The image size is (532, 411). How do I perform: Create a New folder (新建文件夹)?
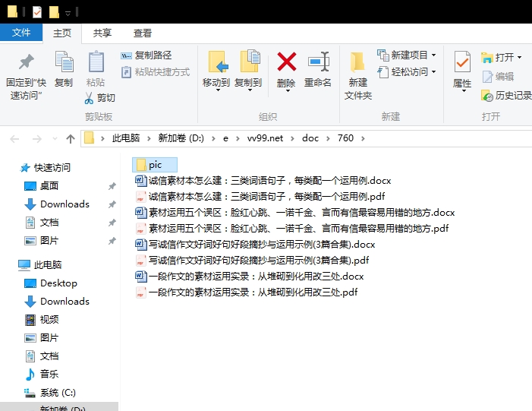coord(358,75)
